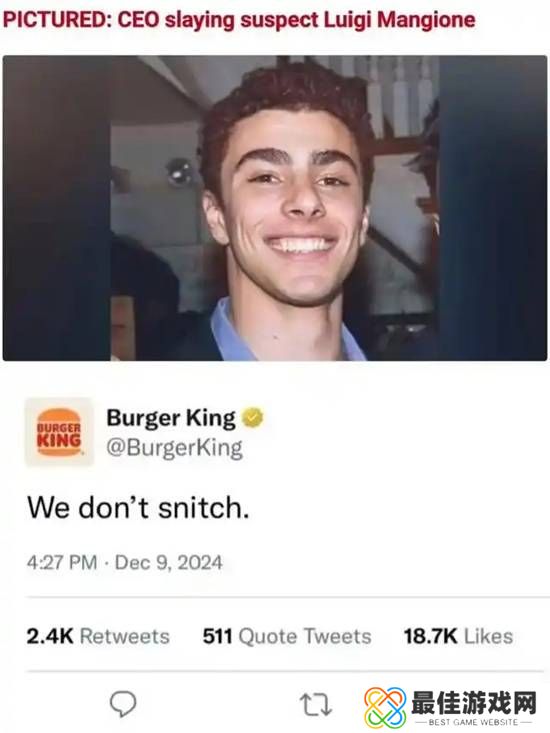The height and width of the screenshot is (733, 550).
Task: Click the reply speech bubble icon
Action: pyautogui.click(x=123, y=703)
